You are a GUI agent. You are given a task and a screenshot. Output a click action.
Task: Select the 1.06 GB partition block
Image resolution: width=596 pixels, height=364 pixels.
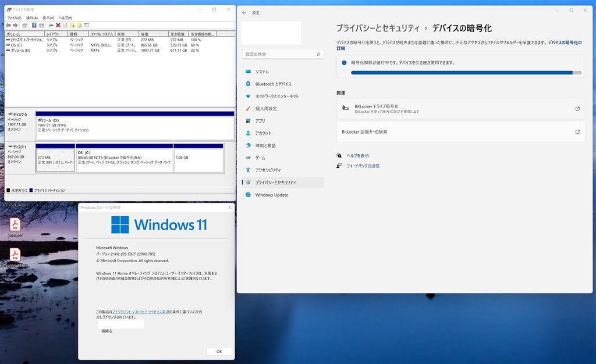198,158
